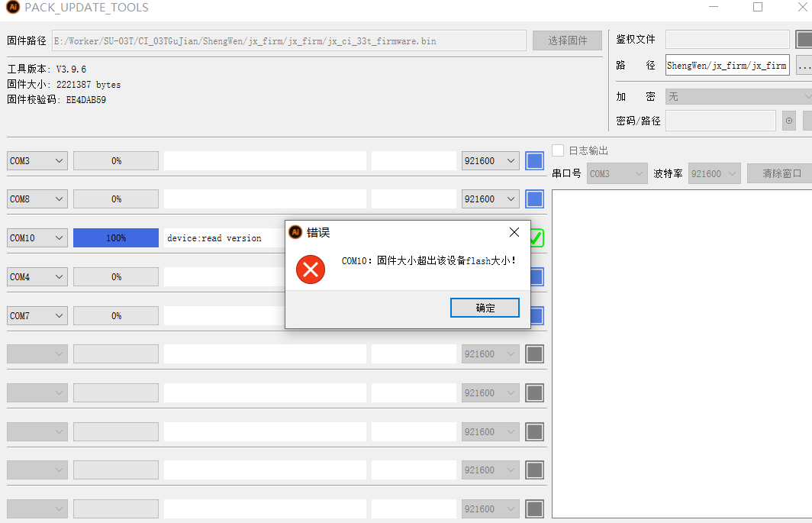
Task: Click the app logo in the error dialog title
Action: (x=295, y=232)
